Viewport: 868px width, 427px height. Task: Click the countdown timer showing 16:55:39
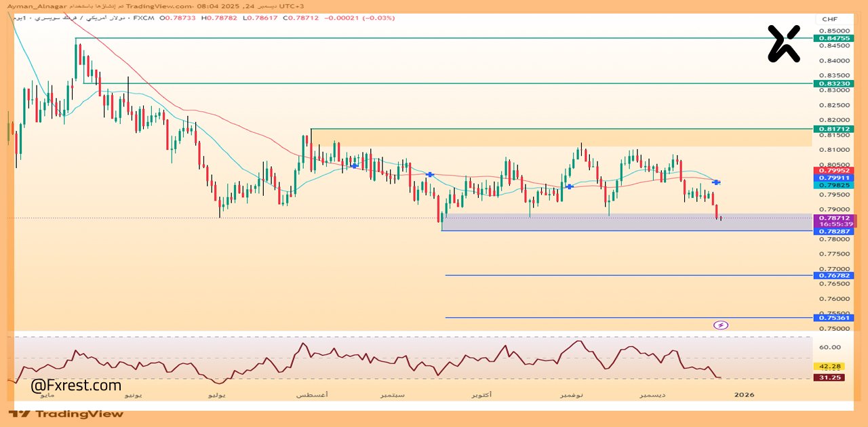coord(835,224)
